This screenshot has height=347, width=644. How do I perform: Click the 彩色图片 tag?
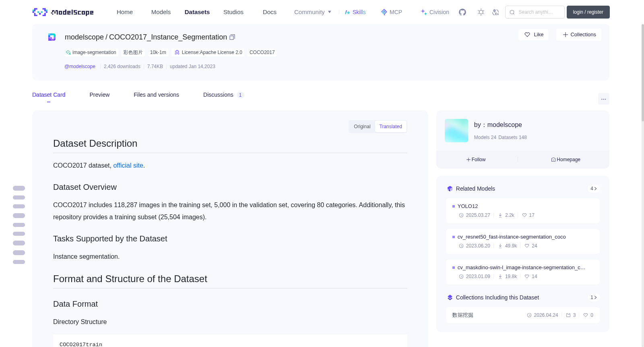pyautogui.click(x=133, y=52)
